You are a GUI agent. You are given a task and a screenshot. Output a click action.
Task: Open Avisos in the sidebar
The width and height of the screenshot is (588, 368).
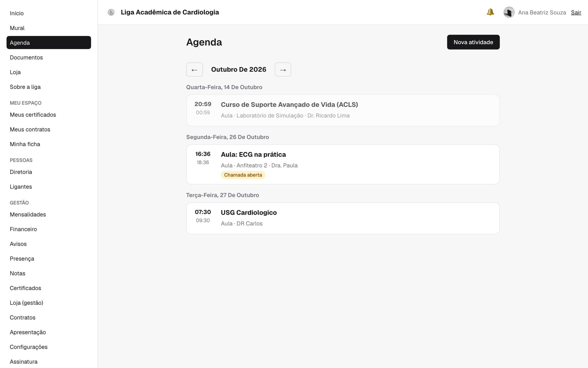[x=49, y=244]
